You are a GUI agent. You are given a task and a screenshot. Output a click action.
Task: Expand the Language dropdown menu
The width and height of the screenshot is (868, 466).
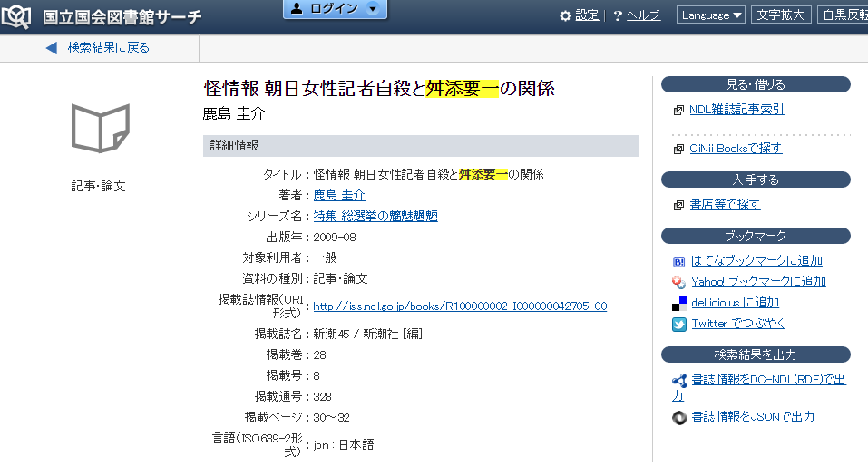tap(712, 15)
